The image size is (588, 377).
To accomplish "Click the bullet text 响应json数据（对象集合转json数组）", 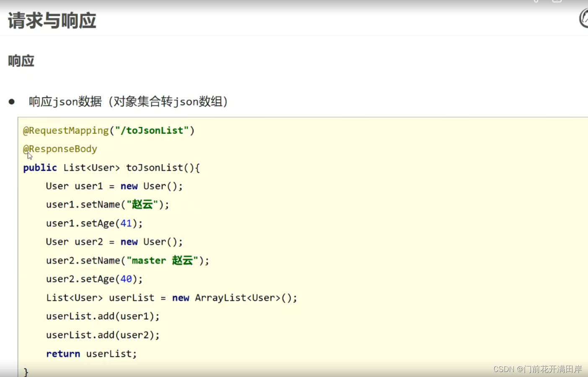I will (128, 102).
